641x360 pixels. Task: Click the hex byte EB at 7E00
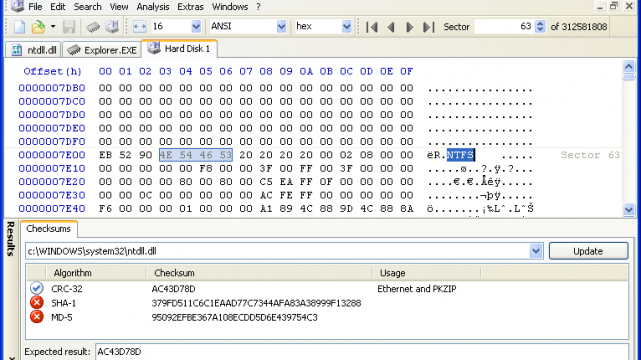(105, 155)
